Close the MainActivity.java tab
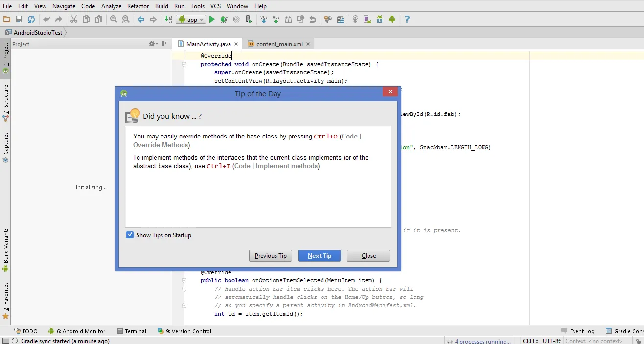This screenshot has width=644, height=344. click(236, 44)
